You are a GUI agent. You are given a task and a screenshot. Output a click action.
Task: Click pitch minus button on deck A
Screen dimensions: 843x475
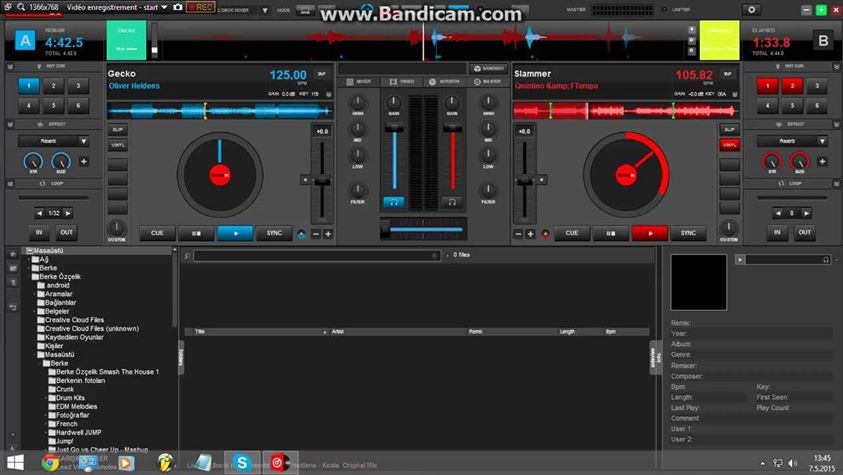pos(316,234)
